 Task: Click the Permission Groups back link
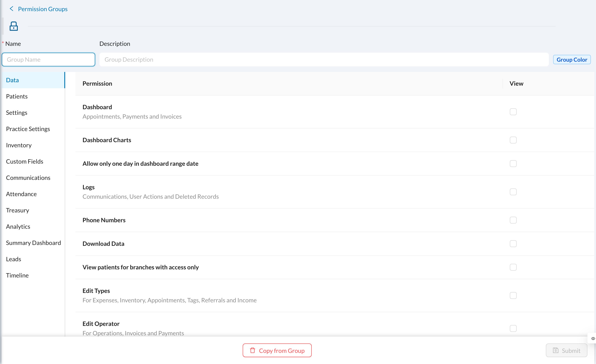click(43, 9)
